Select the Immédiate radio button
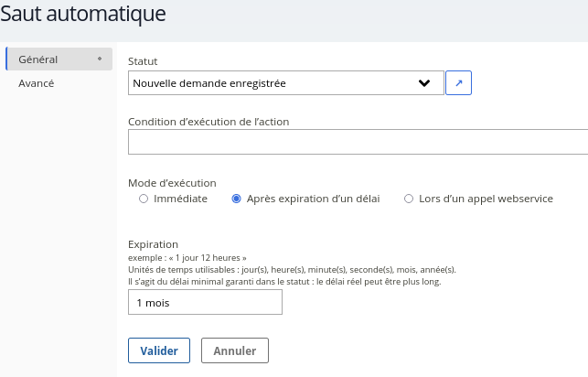 tap(144, 199)
